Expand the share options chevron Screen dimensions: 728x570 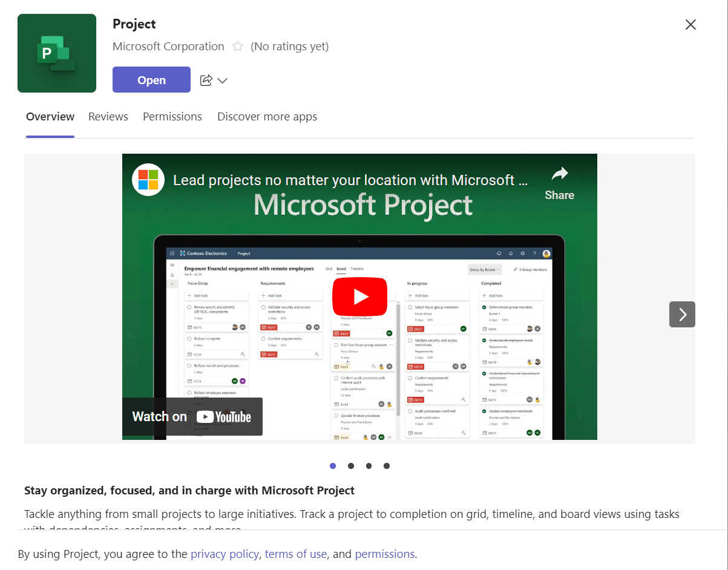pos(222,80)
